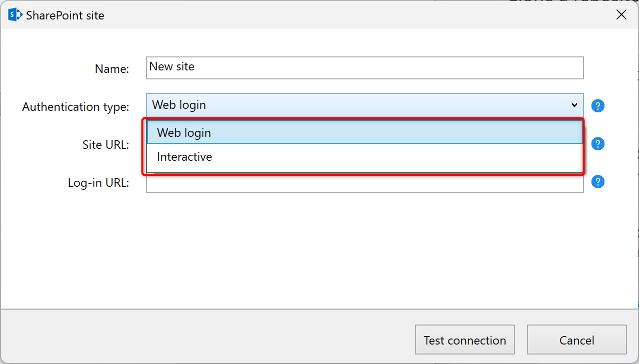The width and height of the screenshot is (639, 364).
Task: Click the Log-in URL label
Action: [x=98, y=183]
